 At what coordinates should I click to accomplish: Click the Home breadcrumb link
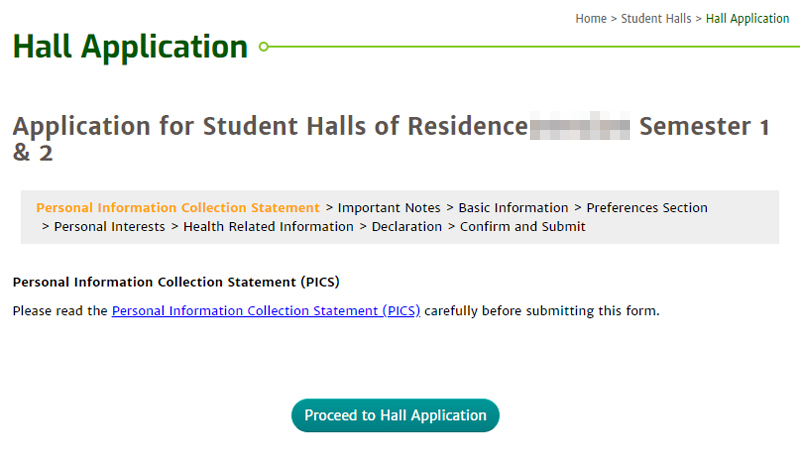(x=590, y=19)
